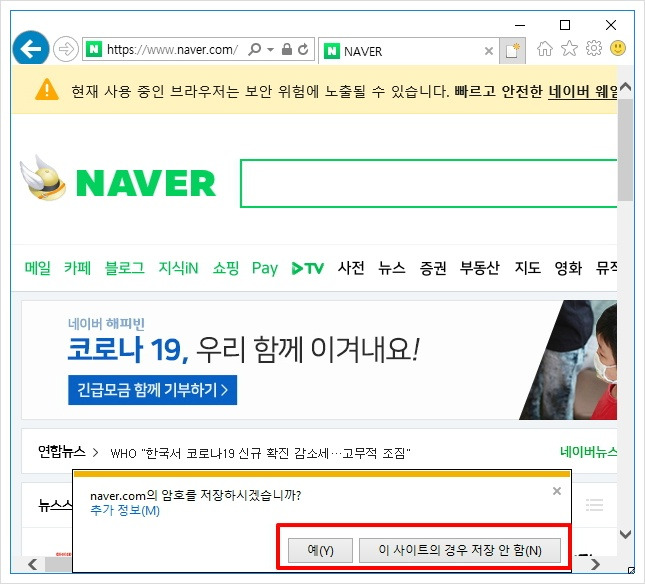This screenshot has width=645, height=584.
Task: Click the list view icon beside 뉴스스탠드
Action: (594, 505)
